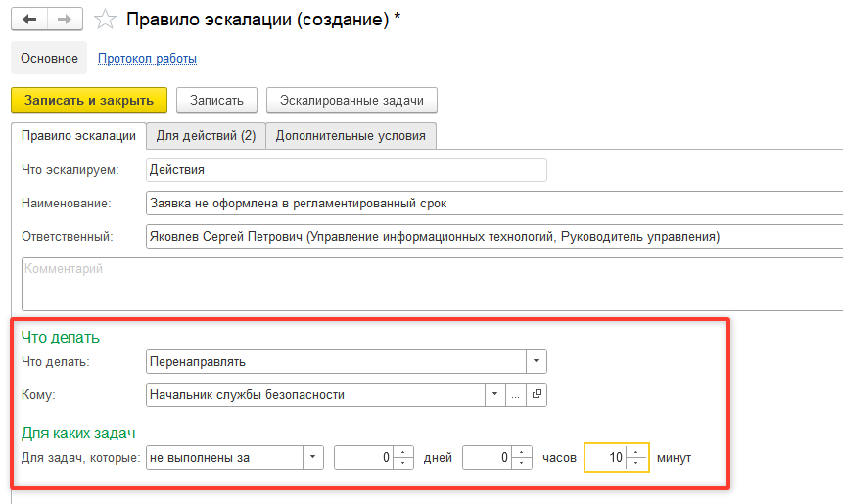Switch to Дополнительные условия tab

351,136
